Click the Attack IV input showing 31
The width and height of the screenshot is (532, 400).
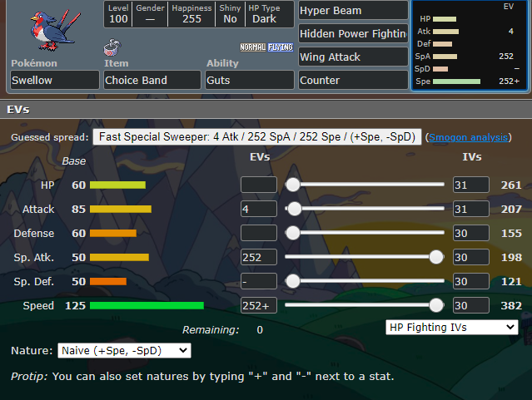(471, 209)
